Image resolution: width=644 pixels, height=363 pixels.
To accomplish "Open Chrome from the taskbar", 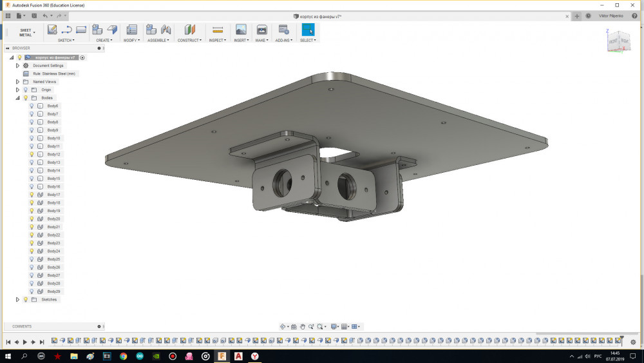I will [123, 356].
